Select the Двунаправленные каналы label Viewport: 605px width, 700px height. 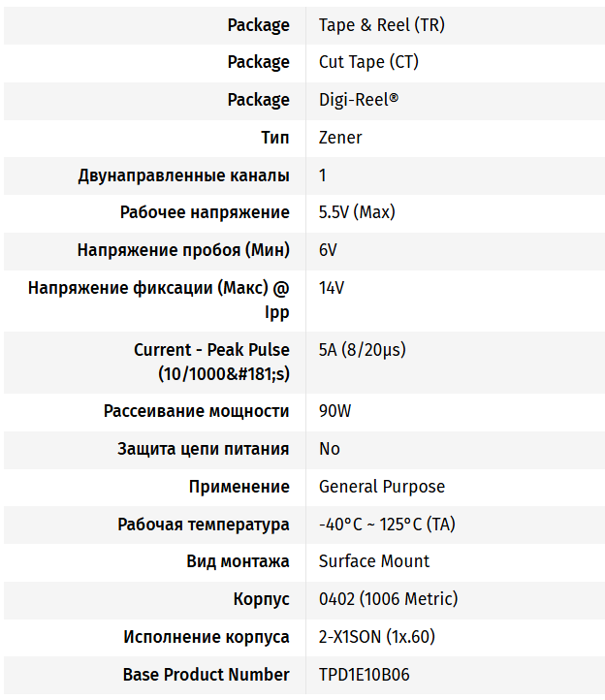coord(183,175)
